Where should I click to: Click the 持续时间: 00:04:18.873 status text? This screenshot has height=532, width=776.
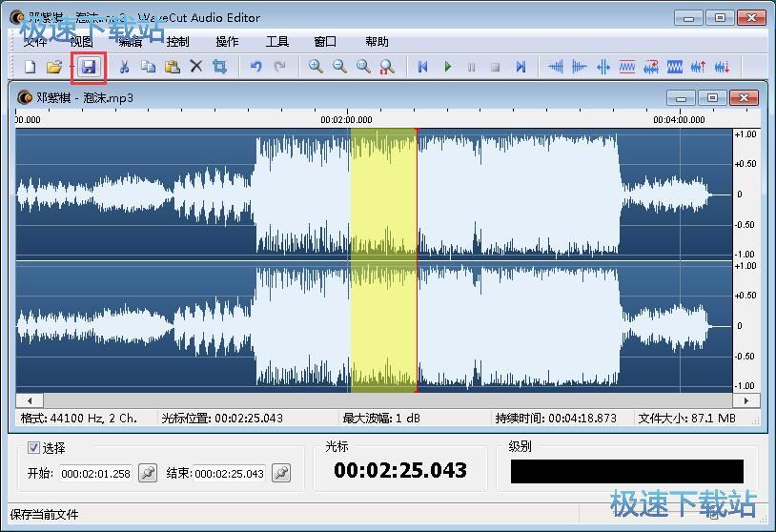coord(556,419)
